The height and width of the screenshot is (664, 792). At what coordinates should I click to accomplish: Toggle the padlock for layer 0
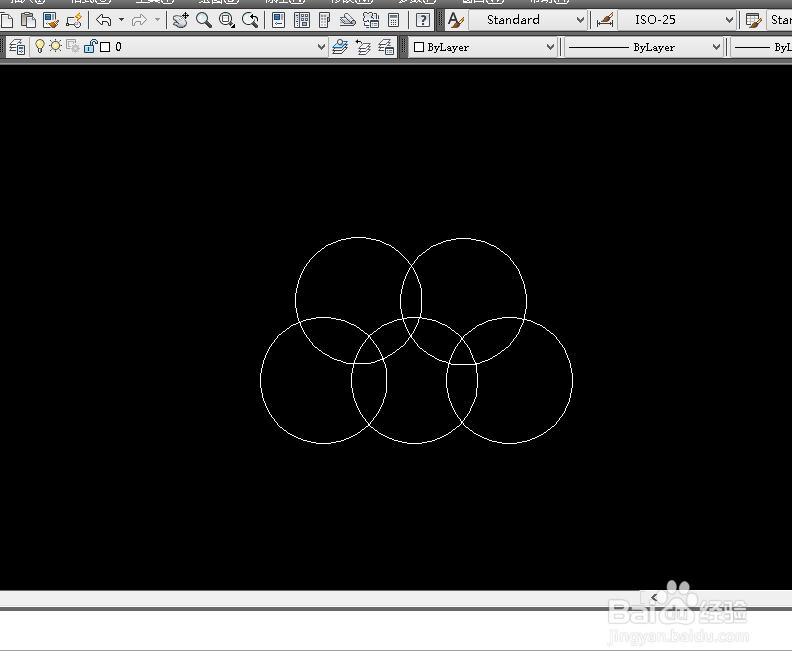90,46
